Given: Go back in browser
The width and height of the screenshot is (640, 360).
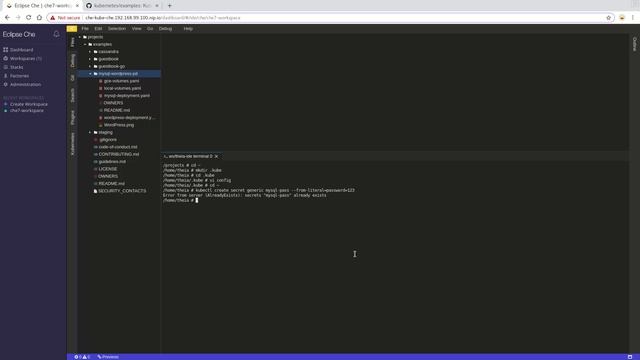Looking at the screenshot, I should [x=7, y=18].
